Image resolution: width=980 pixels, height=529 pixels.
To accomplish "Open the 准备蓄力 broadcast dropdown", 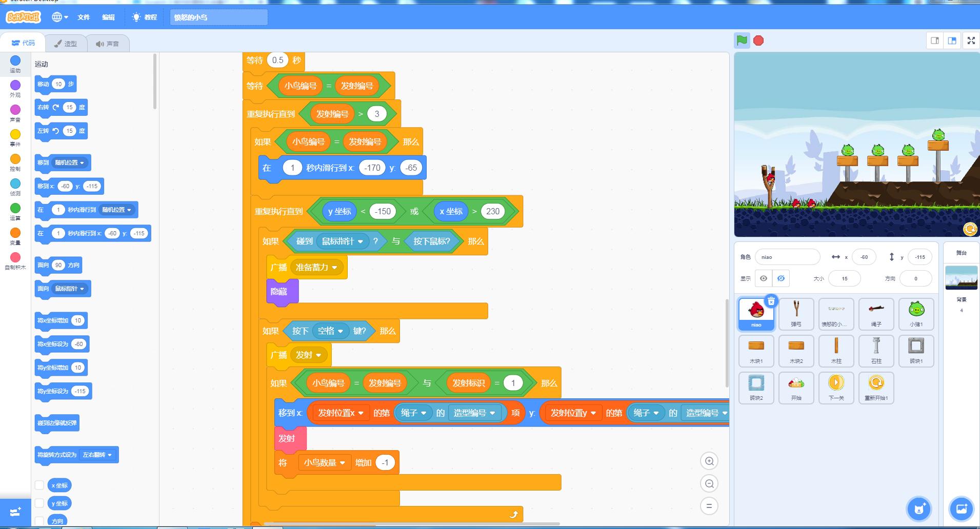I will click(316, 267).
